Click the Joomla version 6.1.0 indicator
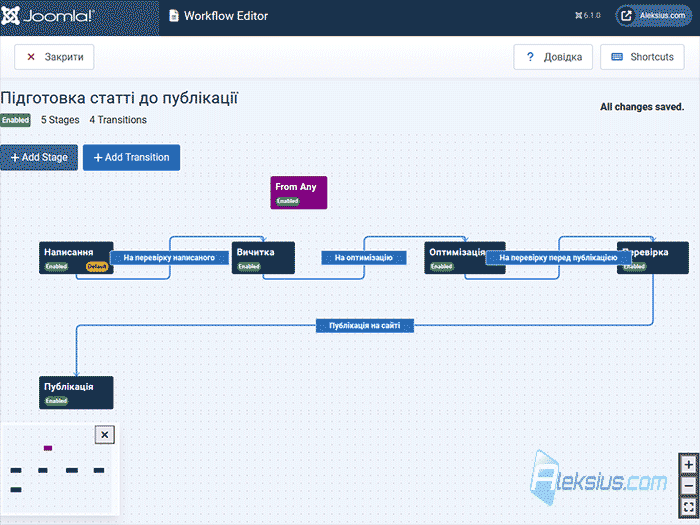Screen dimensions: 700x525 point(588,16)
